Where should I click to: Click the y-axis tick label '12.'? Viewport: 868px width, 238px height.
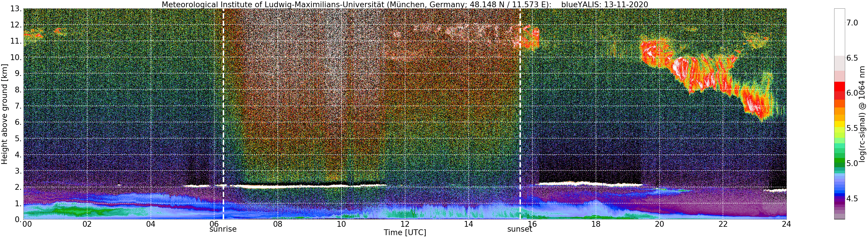click(x=16, y=25)
